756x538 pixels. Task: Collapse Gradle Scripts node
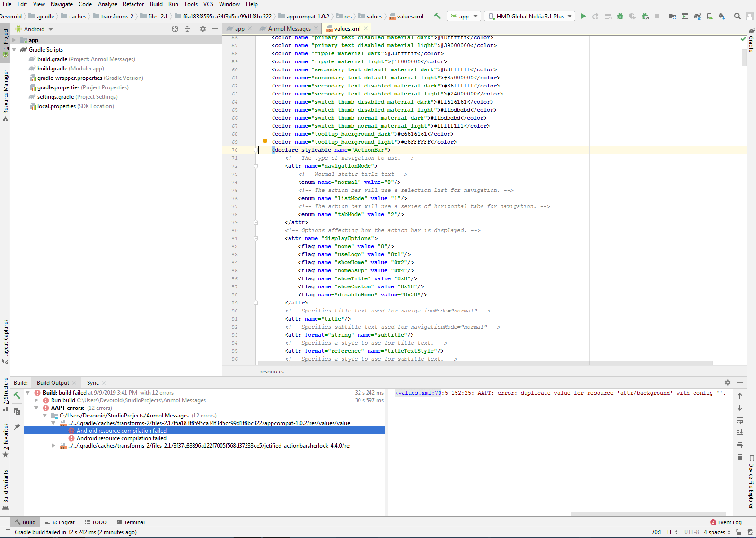(14, 50)
